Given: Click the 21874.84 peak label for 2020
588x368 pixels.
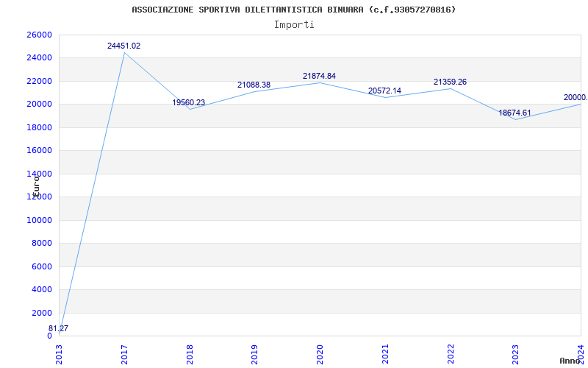Looking at the screenshot, I should tap(319, 76).
